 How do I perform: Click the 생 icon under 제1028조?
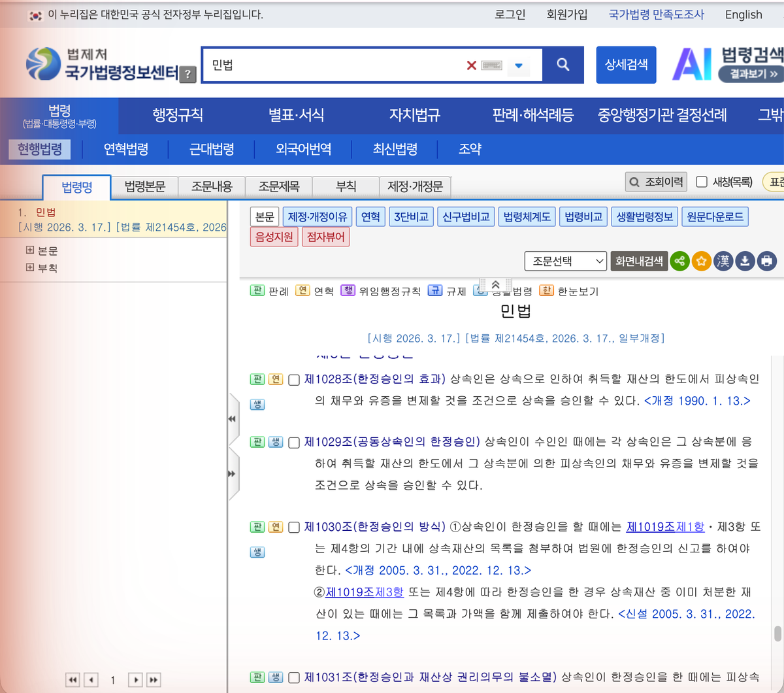(257, 404)
